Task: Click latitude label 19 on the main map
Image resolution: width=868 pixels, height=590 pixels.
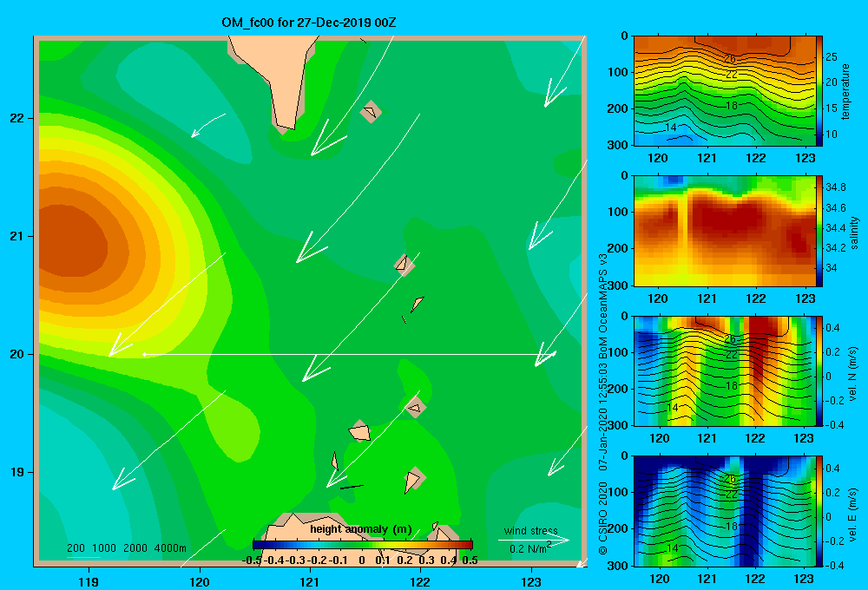Action: [x=17, y=472]
